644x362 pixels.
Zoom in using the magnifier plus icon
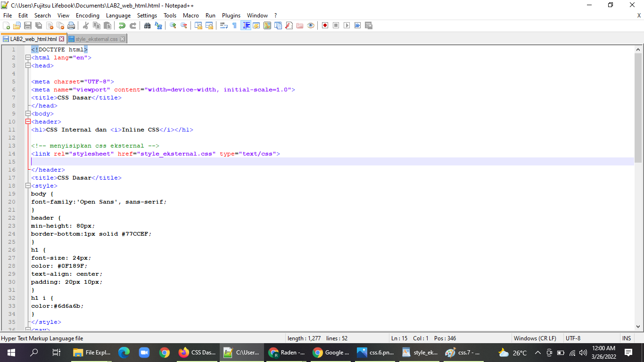tap(173, 25)
